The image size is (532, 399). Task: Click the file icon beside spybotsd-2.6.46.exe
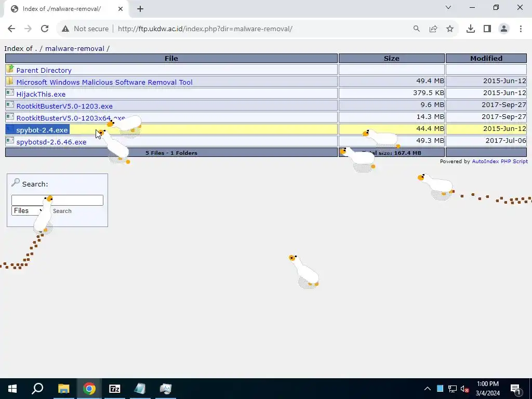(x=10, y=141)
